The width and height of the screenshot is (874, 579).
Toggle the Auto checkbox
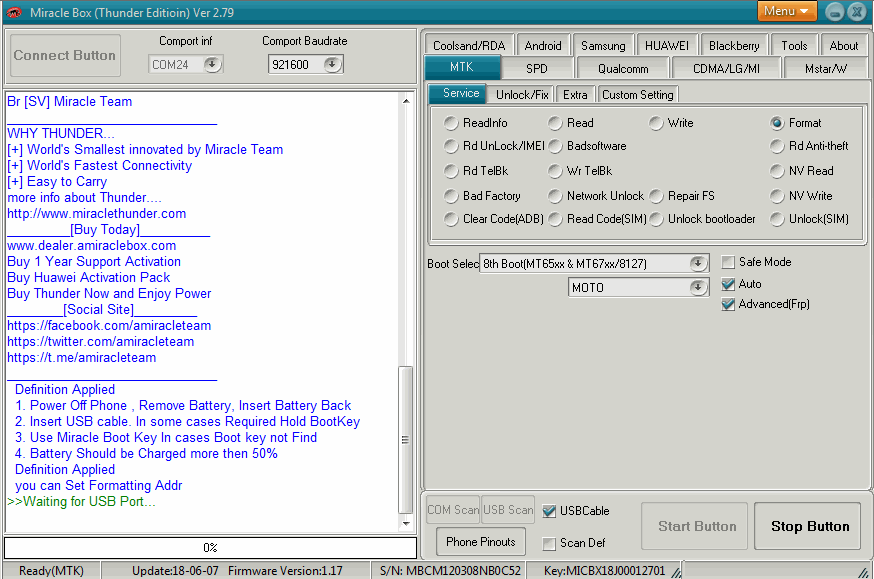tap(728, 284)
